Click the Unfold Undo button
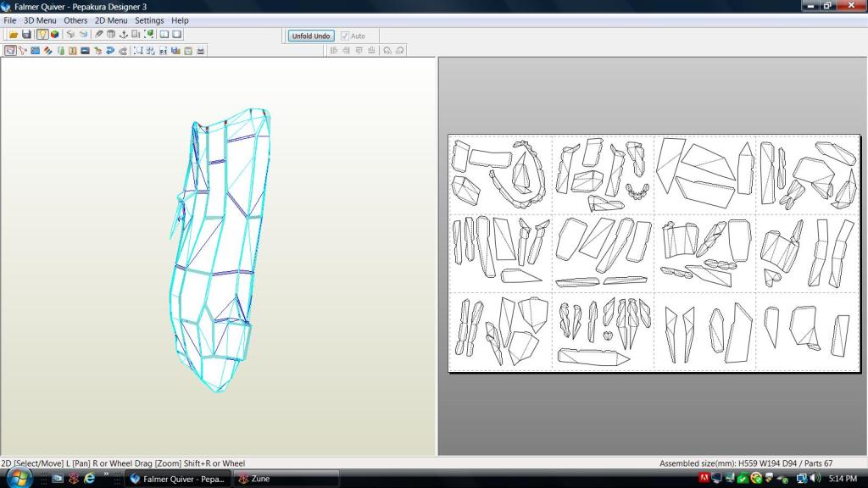Image resolution: width=868 pixels, height=488 pixels. tap(311, 36)
